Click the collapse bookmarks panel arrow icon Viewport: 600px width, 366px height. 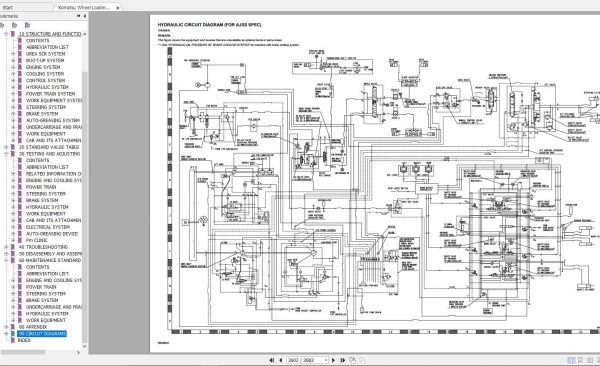[85, 16]
